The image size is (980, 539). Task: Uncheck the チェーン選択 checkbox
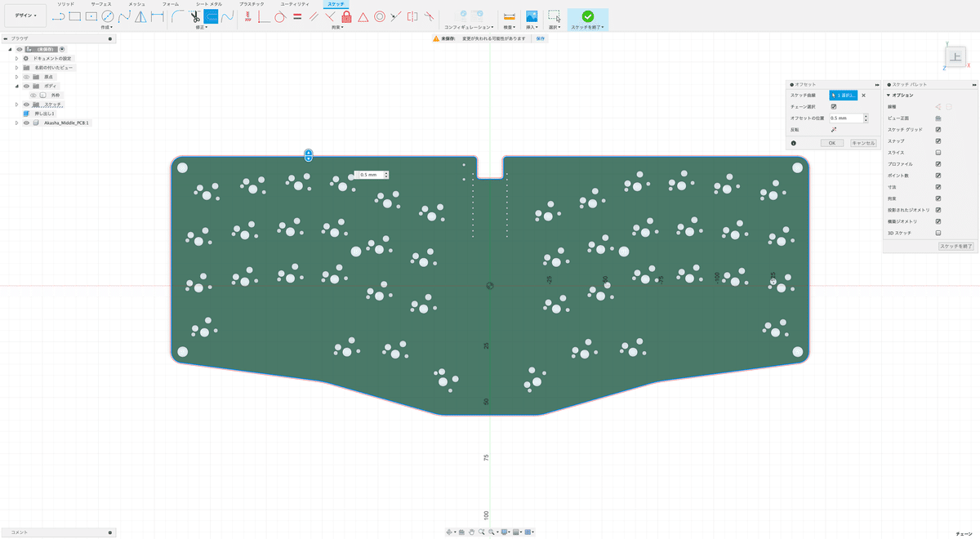(834, 106)
